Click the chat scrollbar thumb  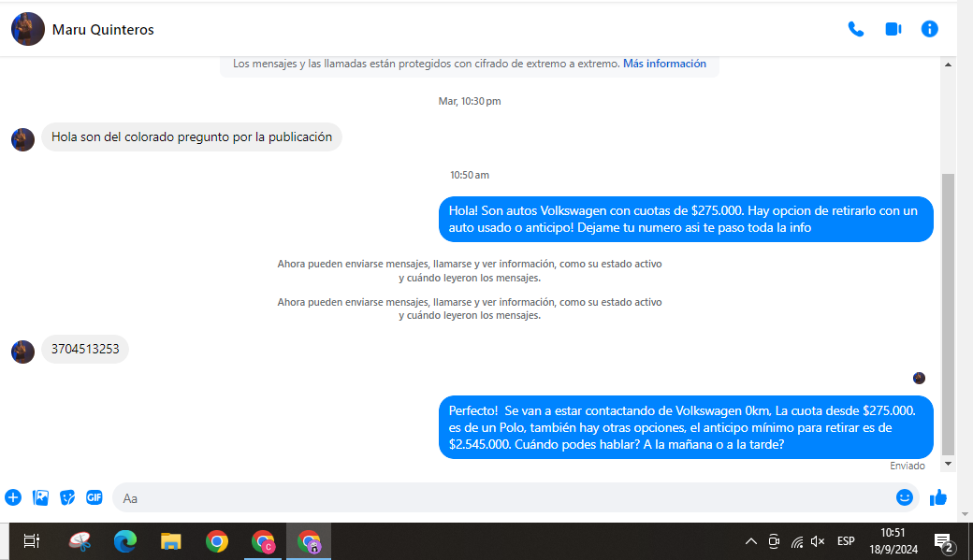click(x=948, y=314)
